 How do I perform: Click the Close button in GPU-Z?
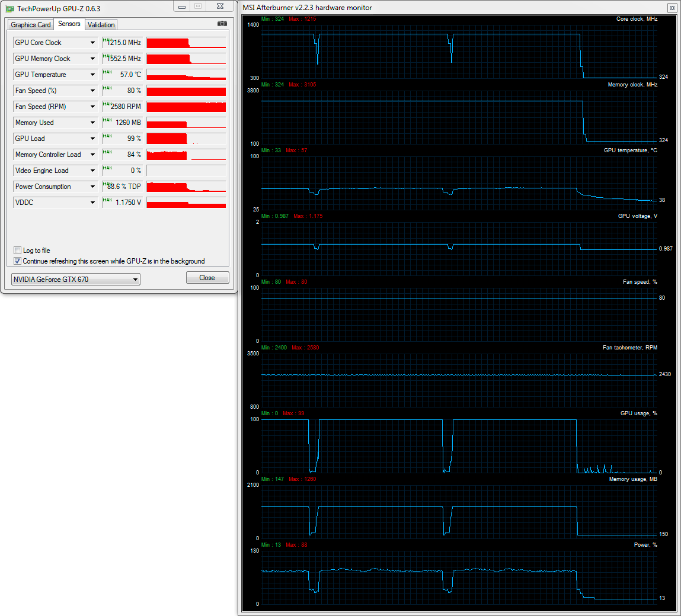[x=207, y=278]
